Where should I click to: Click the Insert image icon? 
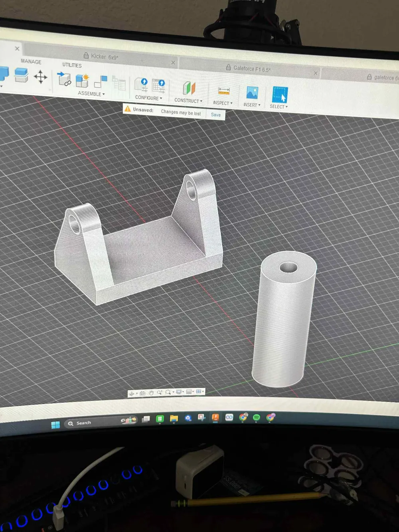tap(252, 93)
